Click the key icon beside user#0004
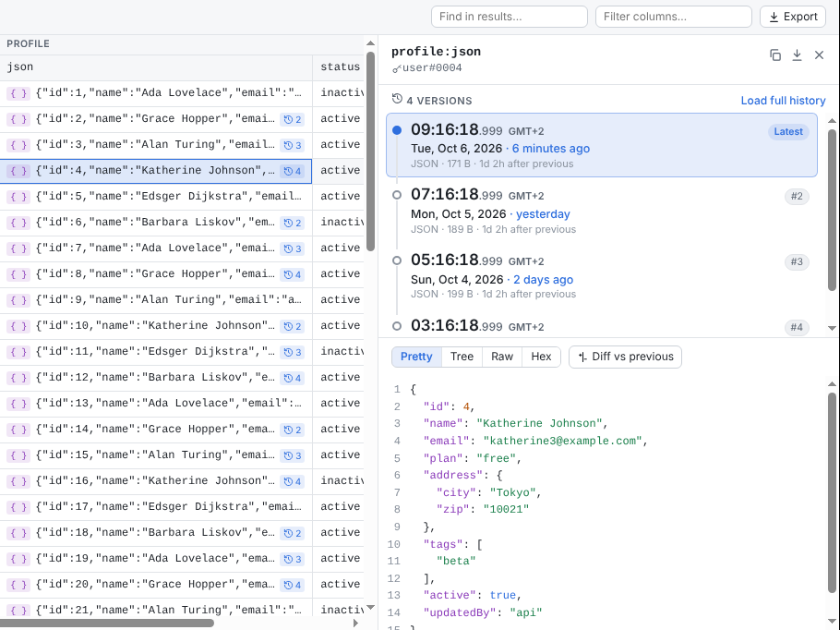Screen dimensions: 840x630 (396, 68)
